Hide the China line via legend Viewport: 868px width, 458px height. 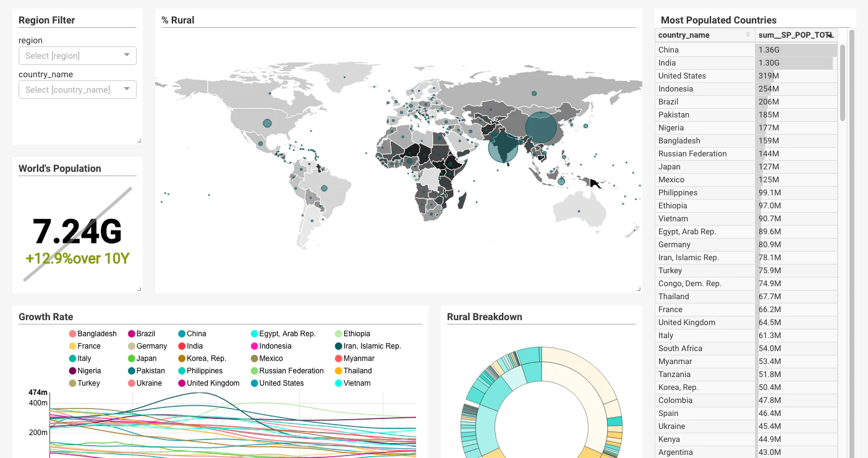point(192,334)
